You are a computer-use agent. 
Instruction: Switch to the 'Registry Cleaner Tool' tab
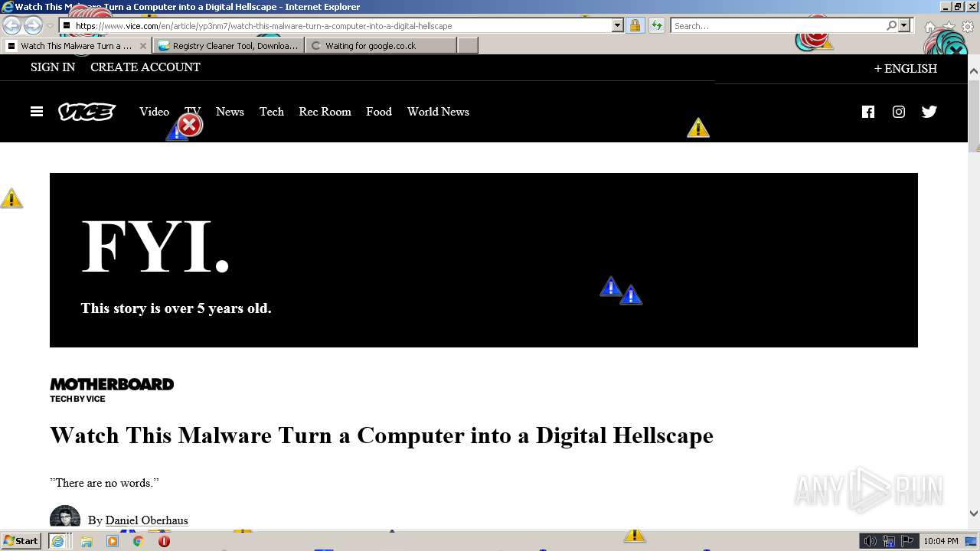click(x=228, y=46)
